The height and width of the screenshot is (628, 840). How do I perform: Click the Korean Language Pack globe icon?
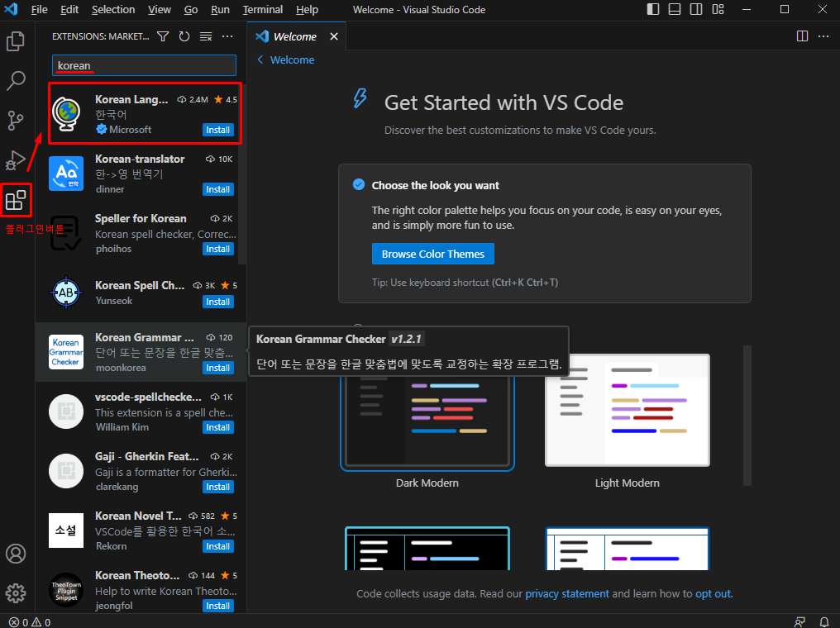pos(66,113)
